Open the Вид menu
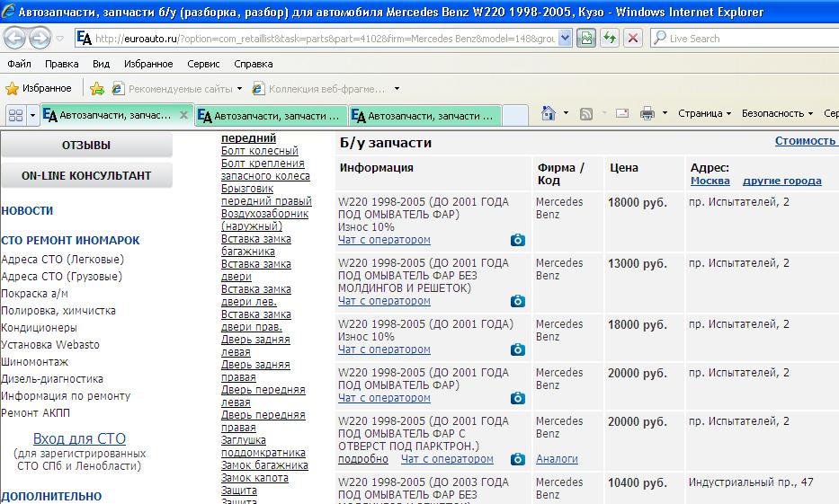 101,64
